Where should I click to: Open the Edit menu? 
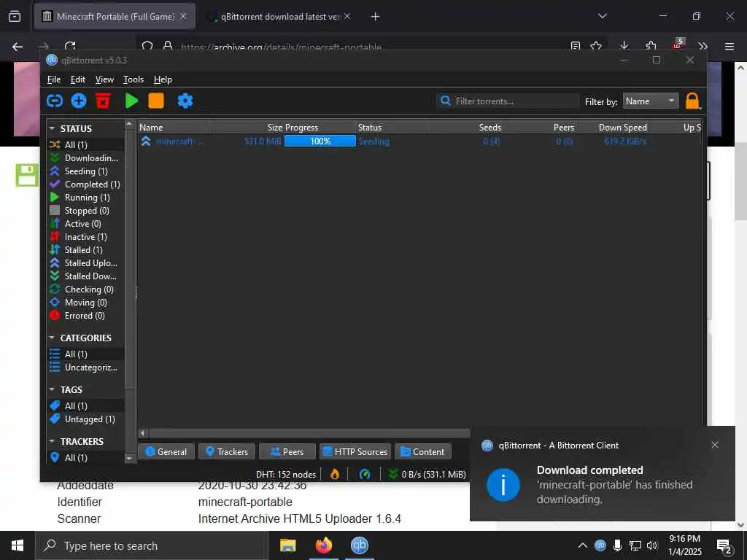[77, 79]
